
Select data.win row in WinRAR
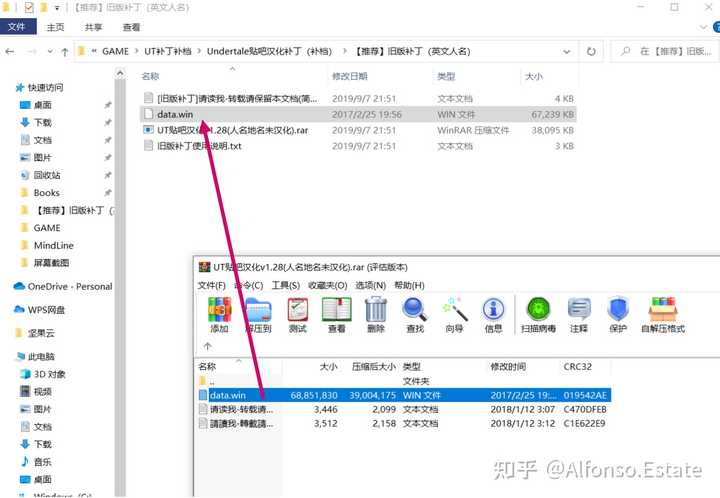coord(404,395)
